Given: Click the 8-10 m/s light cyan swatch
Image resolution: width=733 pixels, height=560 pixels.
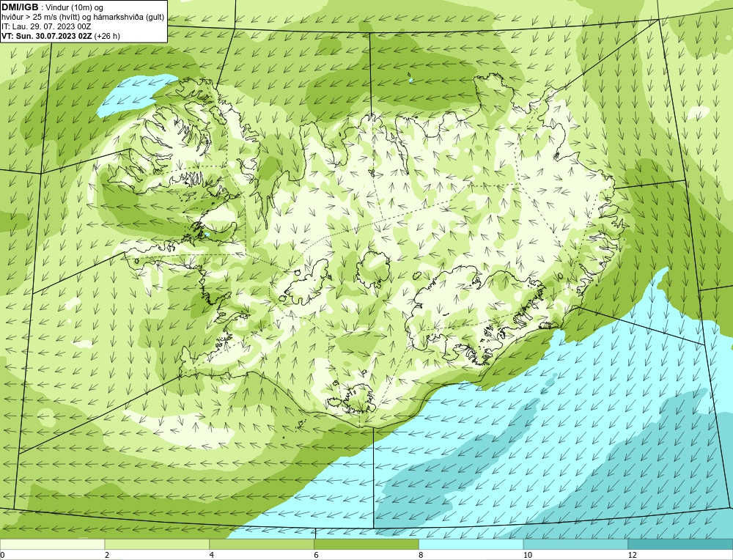Looking at the screenshot, I should (471, 545).
